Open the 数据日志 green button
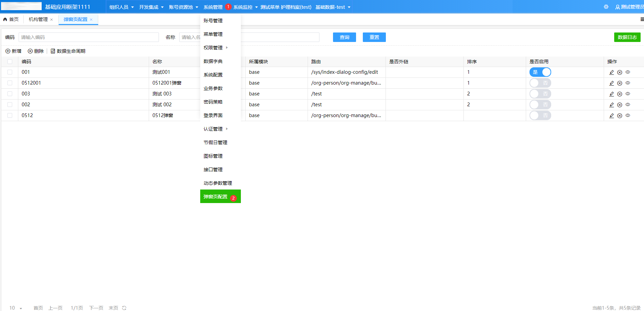This screenshot has width=644, height=311. (627, 37)
